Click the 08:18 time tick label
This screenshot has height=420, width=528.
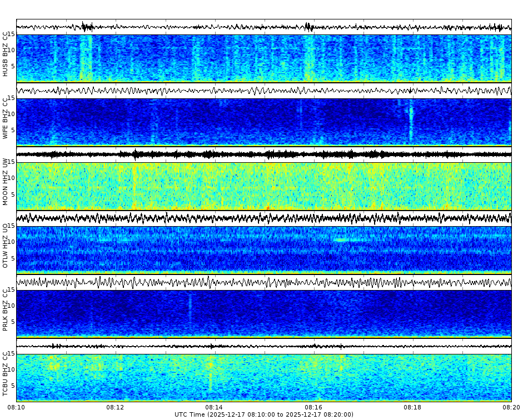(x=414, y=407)
